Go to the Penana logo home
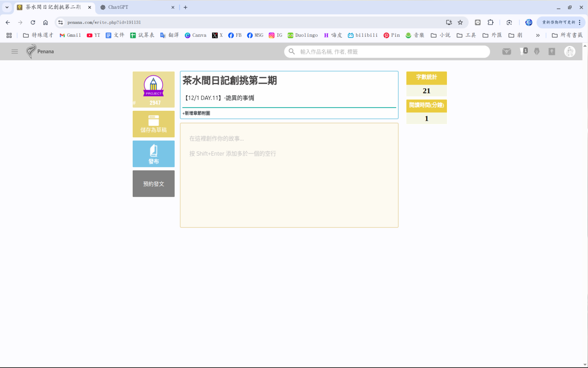Image resolution: width=588 pixels, height=368 pixels. pyautogui.click(x=40, y=52)
